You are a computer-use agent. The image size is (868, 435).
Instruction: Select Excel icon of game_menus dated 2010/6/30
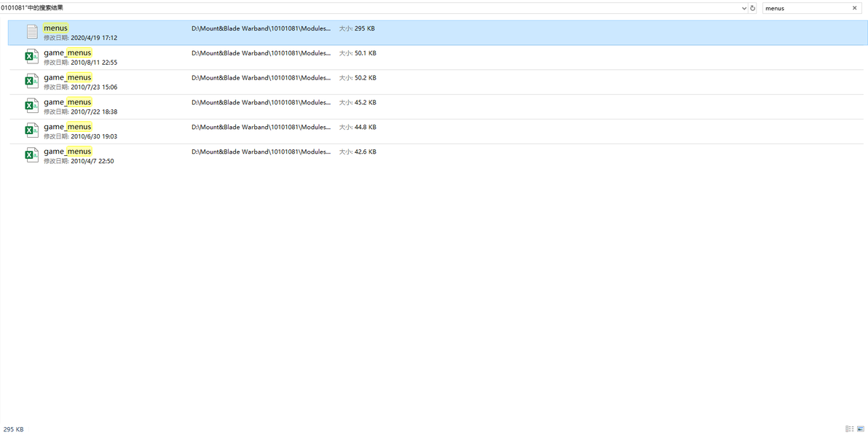click(32, 130)
